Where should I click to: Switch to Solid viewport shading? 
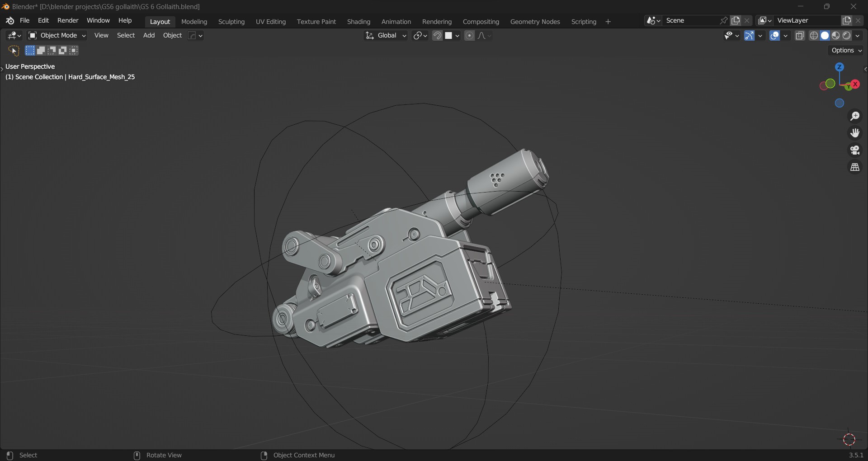(x=825, y=36)
